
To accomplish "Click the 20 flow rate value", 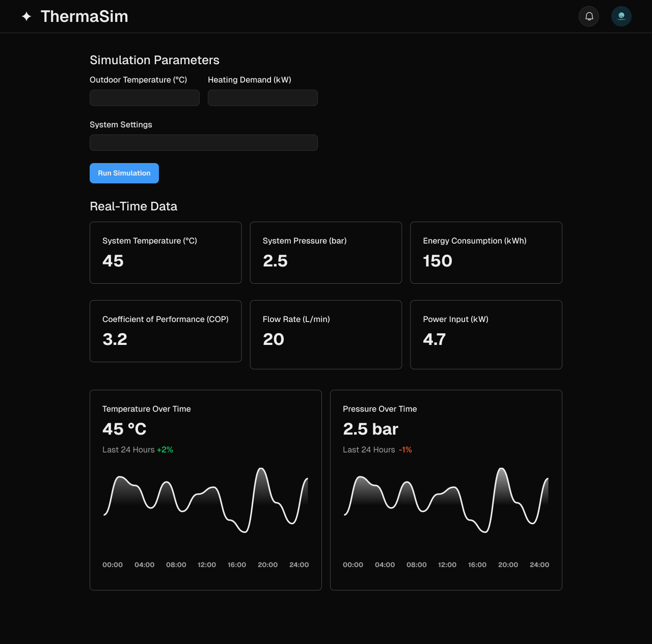I will pyautogui.click(x=274, y=339).
